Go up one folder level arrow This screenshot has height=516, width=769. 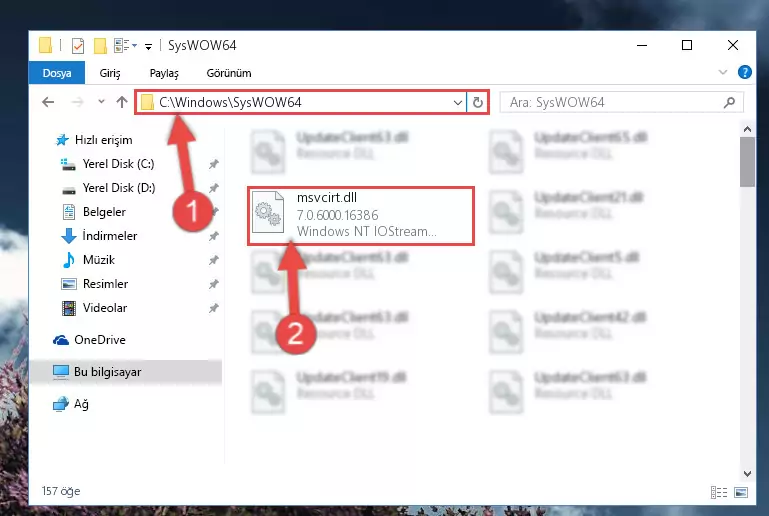(122, 102)
